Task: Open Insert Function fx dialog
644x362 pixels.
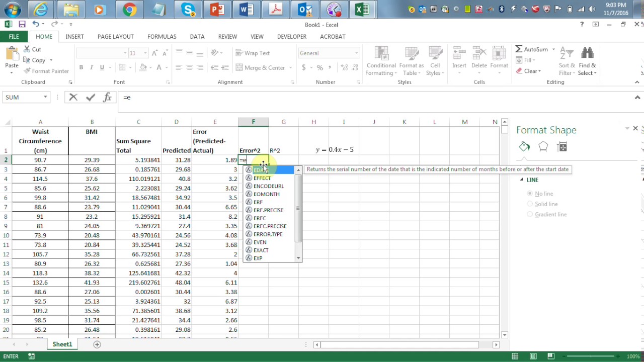Action: [107, 98]
